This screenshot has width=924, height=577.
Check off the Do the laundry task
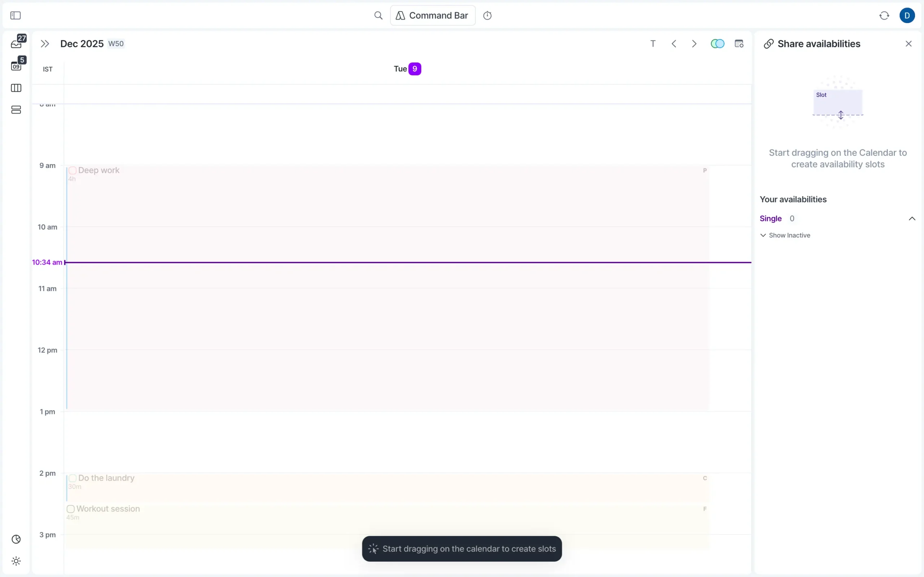(x=73, y=478)
